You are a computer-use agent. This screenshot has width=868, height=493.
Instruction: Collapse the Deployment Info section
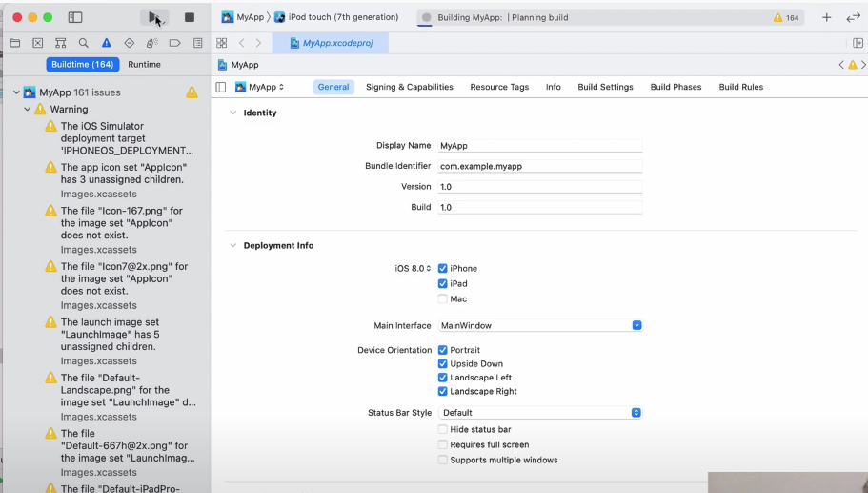(233, 245)
